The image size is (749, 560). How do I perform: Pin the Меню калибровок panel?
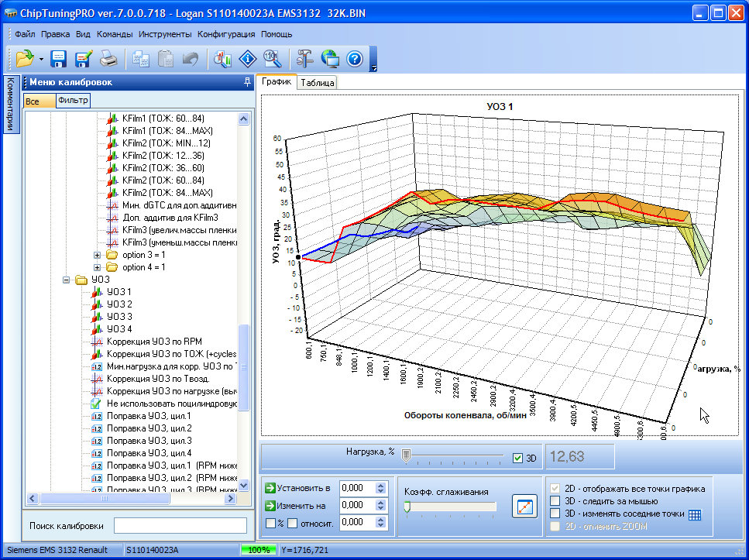point(247,82)
